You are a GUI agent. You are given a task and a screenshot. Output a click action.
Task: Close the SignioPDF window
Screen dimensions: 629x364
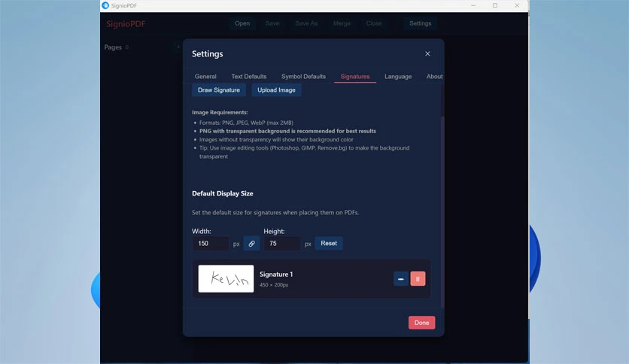coord(517,5)
